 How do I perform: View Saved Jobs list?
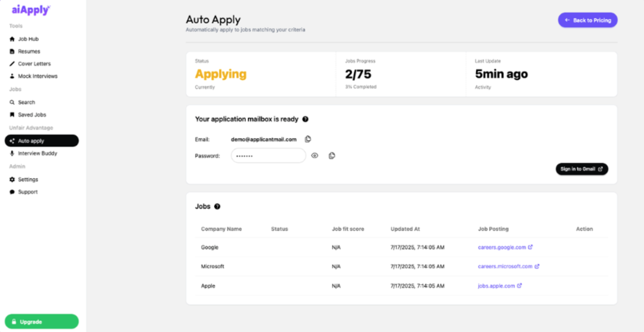pyautogui.click(x=32, y=115)
